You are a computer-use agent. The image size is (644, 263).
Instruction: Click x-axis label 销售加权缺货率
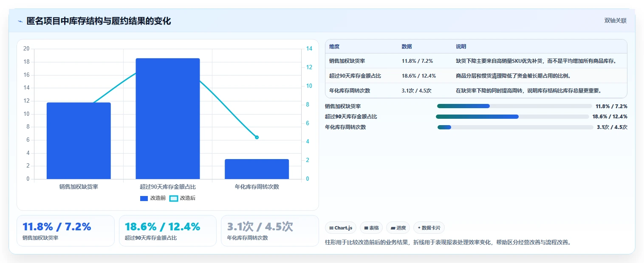pyautogui.click(x=79, y=187)
